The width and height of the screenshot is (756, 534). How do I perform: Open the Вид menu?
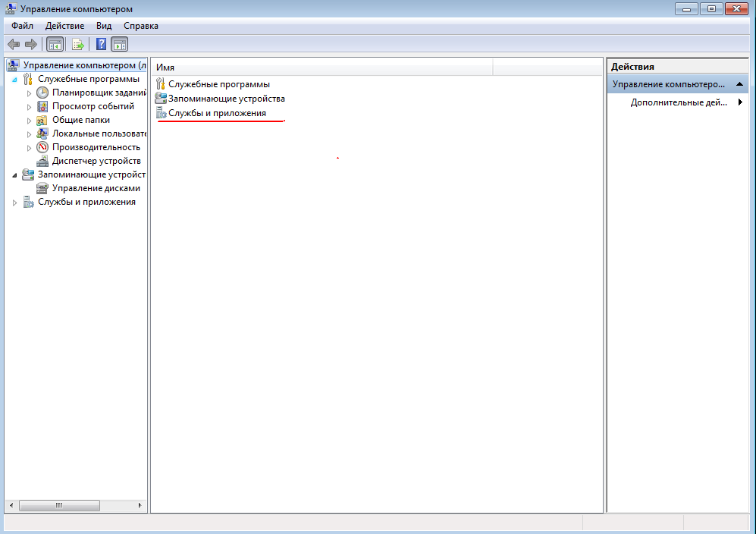pyautogui.click(x=104, y=26)
